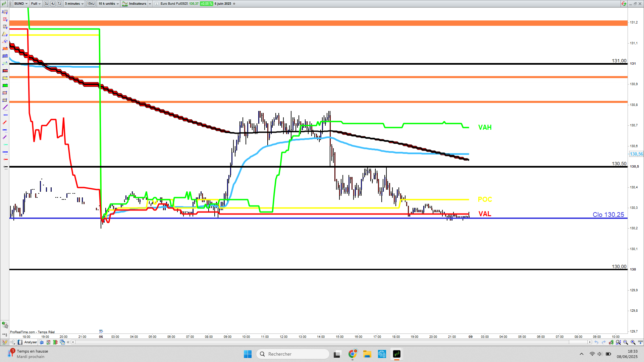Toggle the 15kU units button
Viewport: 644px width, 362px height.
91,4
